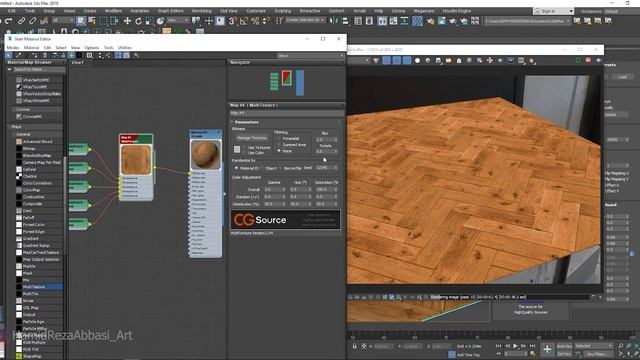Select Gradient Ramp in the map list
This screenshot has width=640, height=360.
36,245
